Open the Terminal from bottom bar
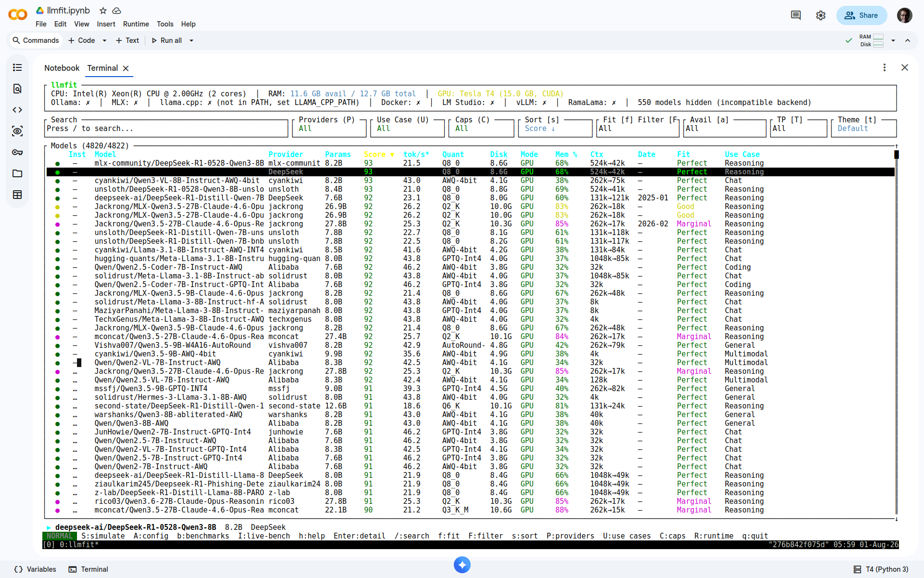924x578 pixels. [88, 569]
